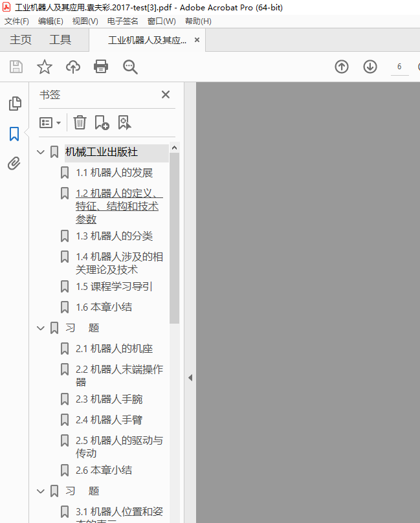Viewport: 420px width, 523px height.
Task: Click the Save file floppy icon
Action: pyautogui.click(x=16, y=67)
